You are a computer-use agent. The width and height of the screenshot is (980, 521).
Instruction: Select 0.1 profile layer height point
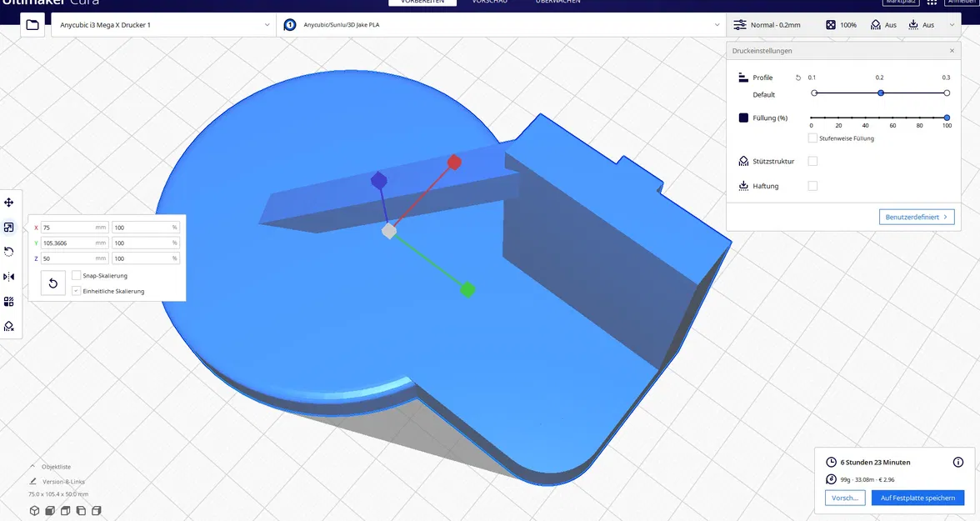tap(814, 93)
